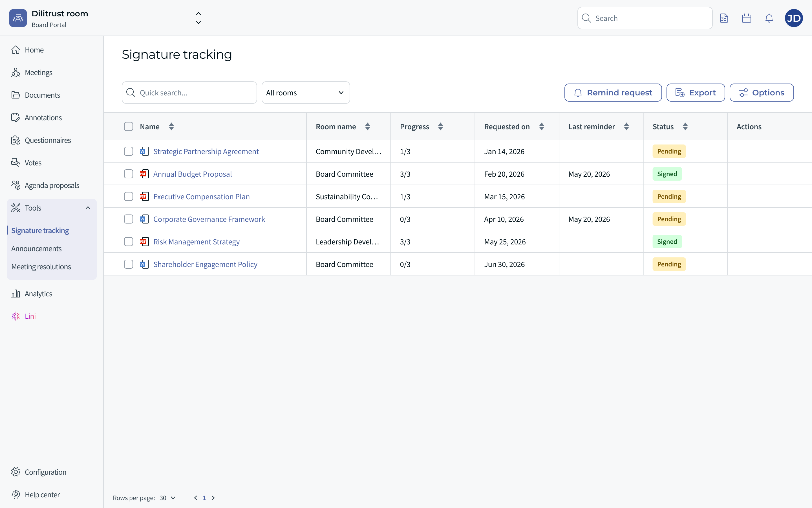The image size is (812, 508).
Task: Open Risk Management Strategy link
Action: coord(196,242)
